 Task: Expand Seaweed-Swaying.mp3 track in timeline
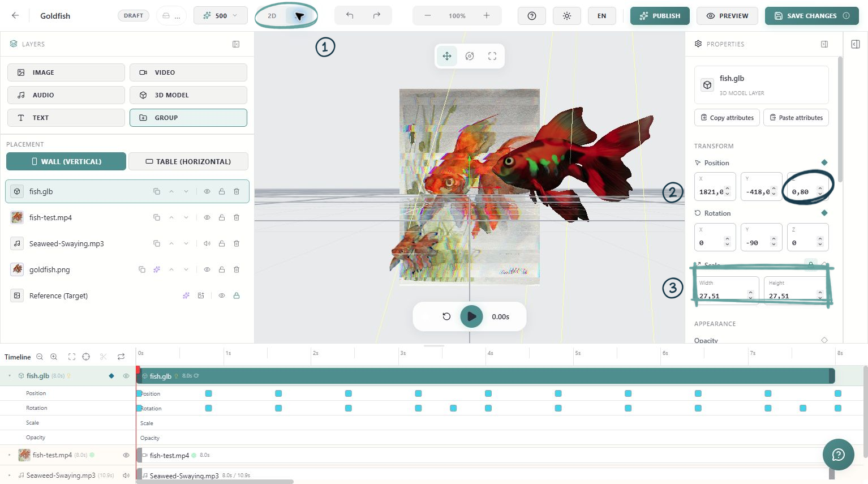pyautogui.click(x=10, y=476)
